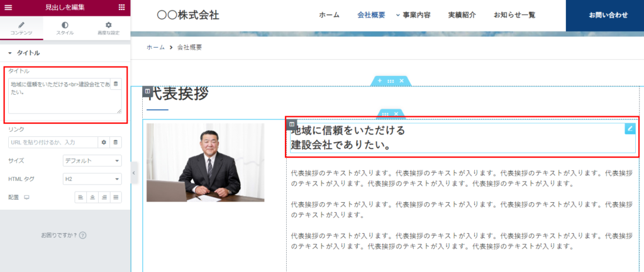
Task: Open link options gear icon
Action: [x=104, y=143]
